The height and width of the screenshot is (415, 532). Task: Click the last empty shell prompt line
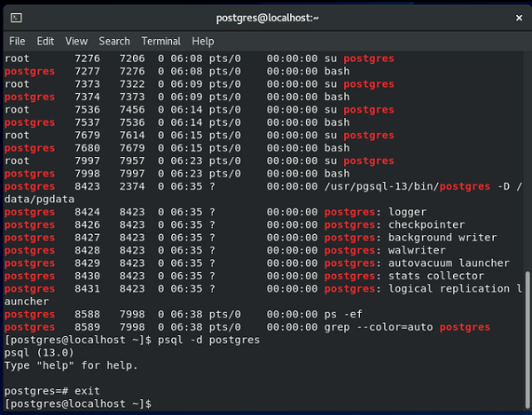tap(78, 403)
